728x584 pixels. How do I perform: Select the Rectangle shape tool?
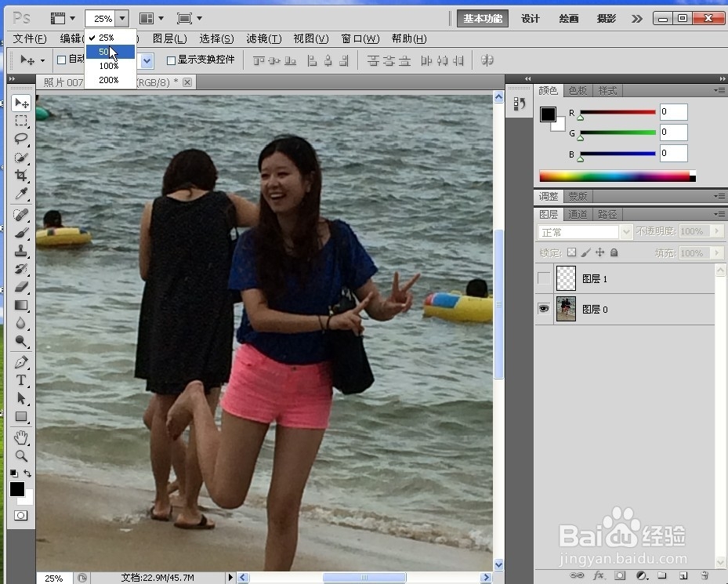tap(21, 416)
